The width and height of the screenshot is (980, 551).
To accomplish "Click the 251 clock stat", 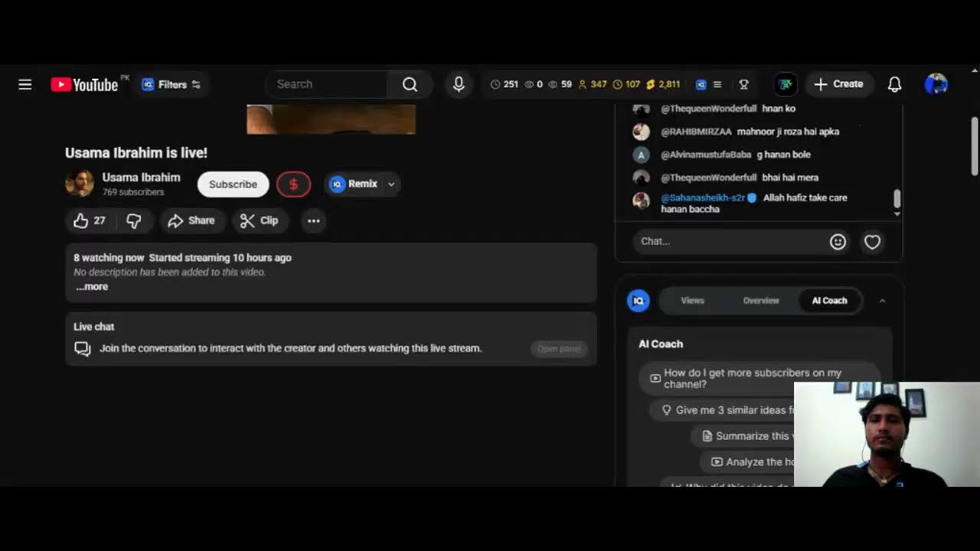I will (505, 84).
